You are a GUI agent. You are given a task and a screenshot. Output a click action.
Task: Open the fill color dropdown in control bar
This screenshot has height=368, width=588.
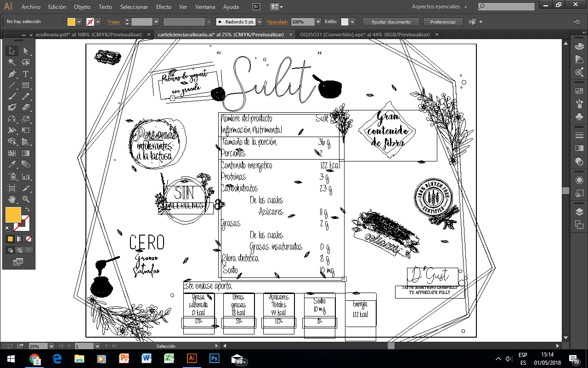(79, 22)
